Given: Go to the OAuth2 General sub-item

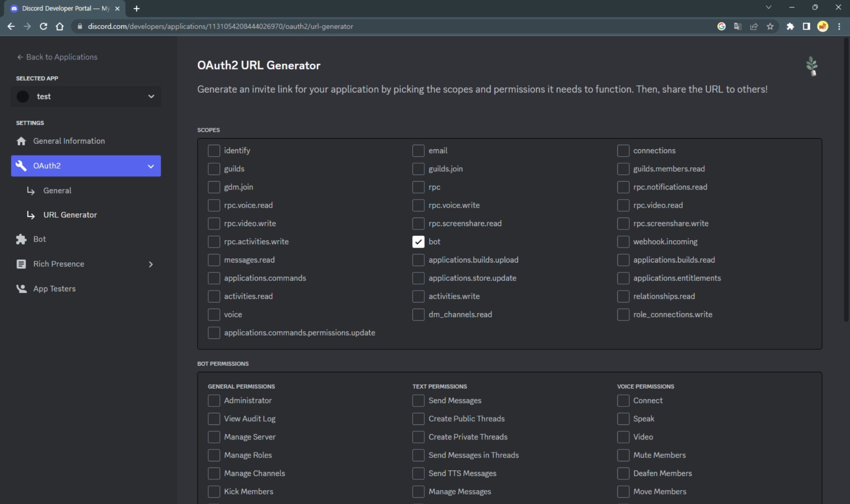Looking at the screenshot, I should click(x=57, y=191).
